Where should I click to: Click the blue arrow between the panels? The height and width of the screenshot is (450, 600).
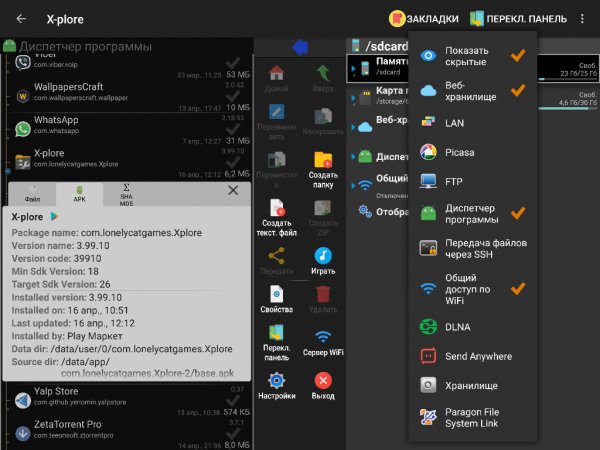coord(300,47)
